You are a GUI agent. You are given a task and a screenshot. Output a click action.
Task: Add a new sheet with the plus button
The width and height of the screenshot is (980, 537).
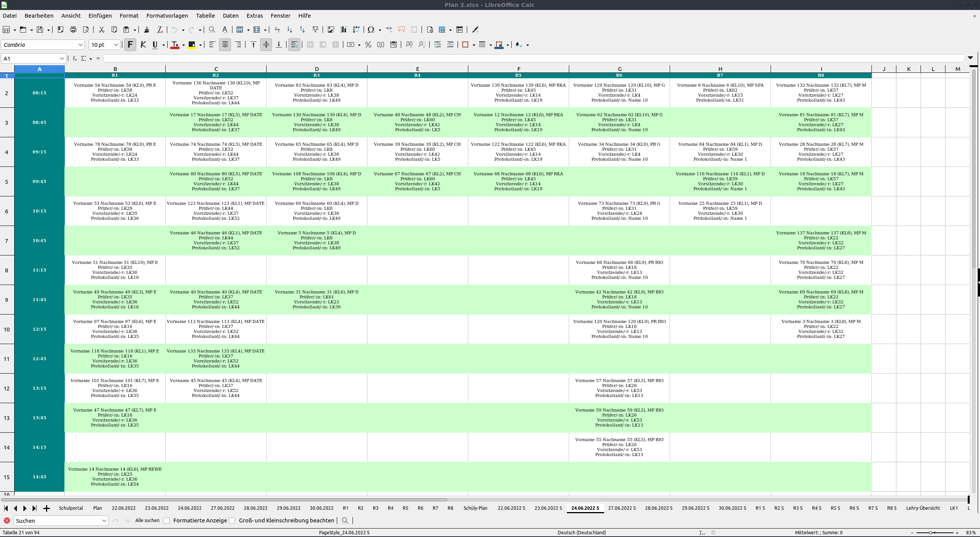tap(47, 508)
